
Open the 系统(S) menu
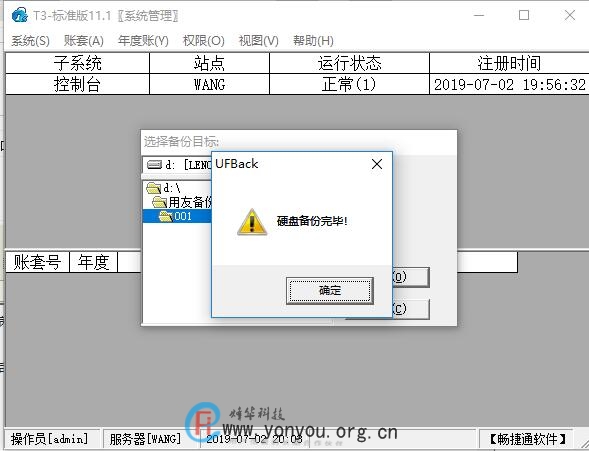(30, 41)
